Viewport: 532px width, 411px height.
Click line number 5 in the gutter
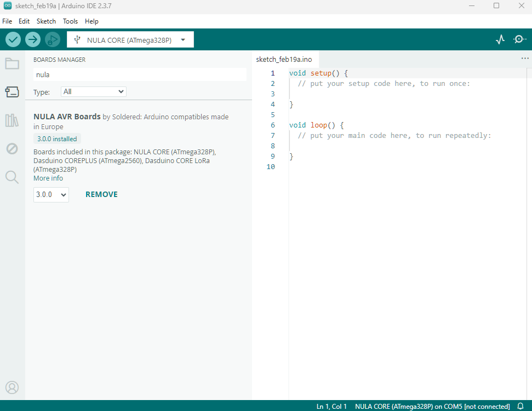(x=273, y=115)
